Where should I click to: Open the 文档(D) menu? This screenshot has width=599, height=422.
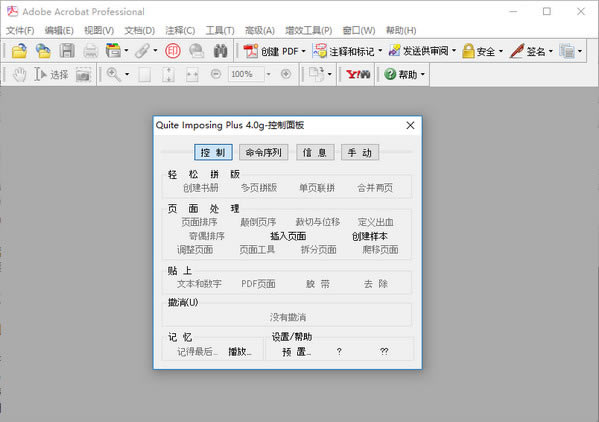(x=139, y=30)
